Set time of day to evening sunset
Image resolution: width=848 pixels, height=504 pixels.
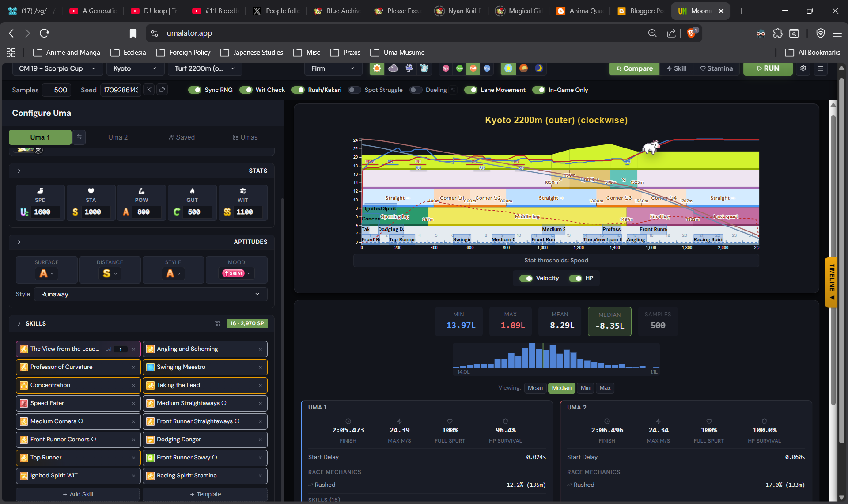coord(523,68)
